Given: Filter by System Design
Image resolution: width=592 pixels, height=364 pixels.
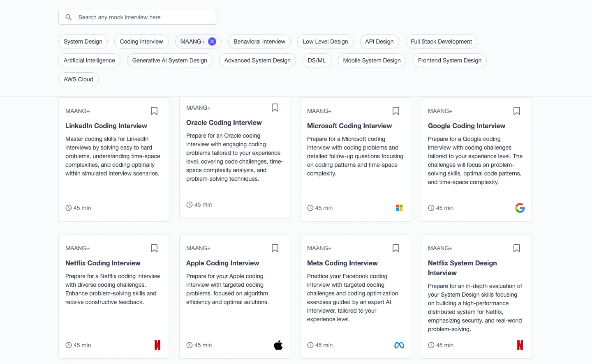Looking at the screenshot, I should click(x=83, y=41).
